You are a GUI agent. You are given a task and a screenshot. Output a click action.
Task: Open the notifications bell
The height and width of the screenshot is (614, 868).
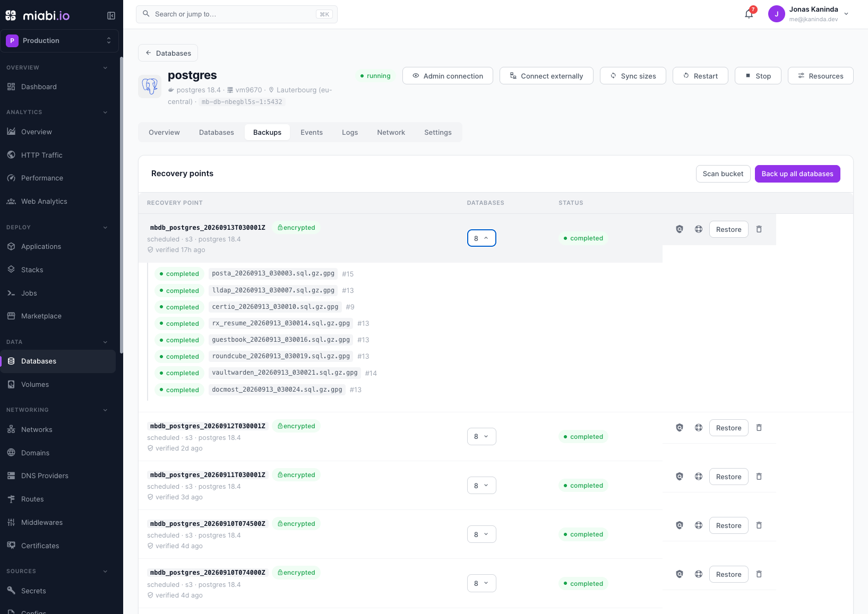click(x=749, y=14)
